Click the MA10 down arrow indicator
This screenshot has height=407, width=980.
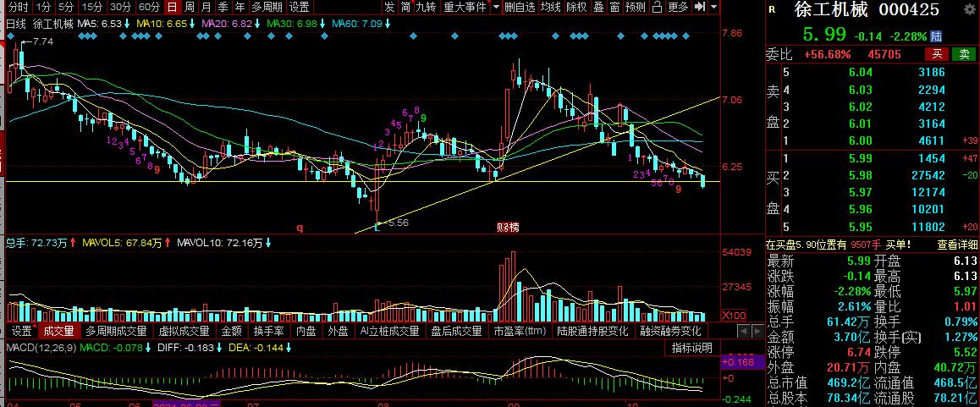[192, 24]
